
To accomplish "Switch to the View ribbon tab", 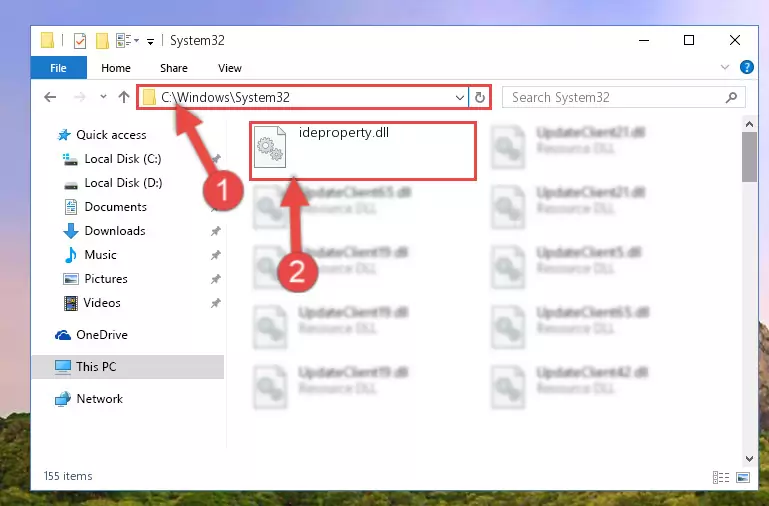I will tap(230, 68).
